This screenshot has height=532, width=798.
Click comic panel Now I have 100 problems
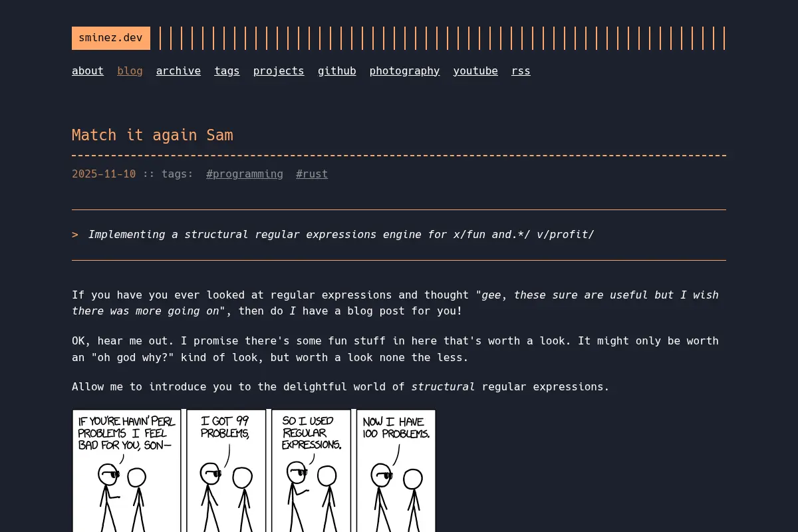click(x=396, y=470)
